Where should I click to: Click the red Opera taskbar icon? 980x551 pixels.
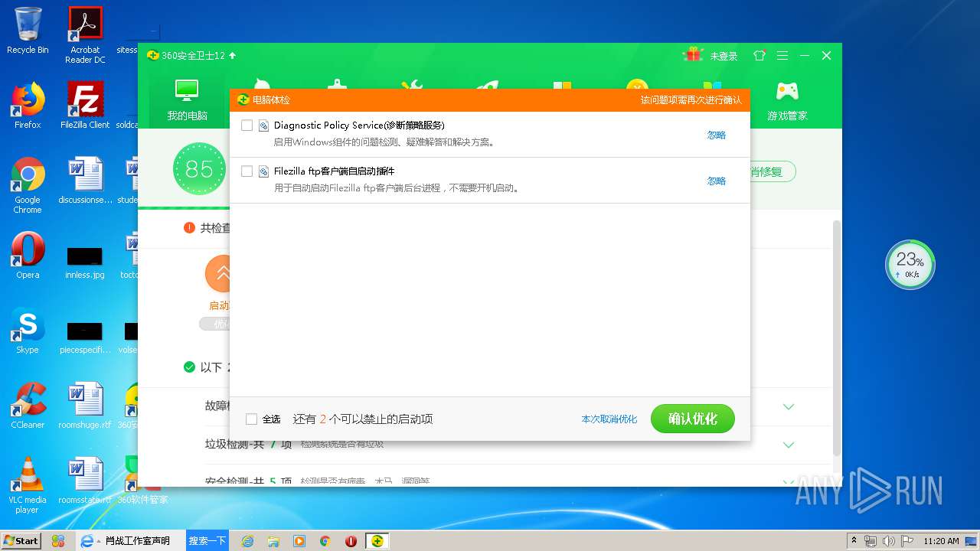pos(351,541)
